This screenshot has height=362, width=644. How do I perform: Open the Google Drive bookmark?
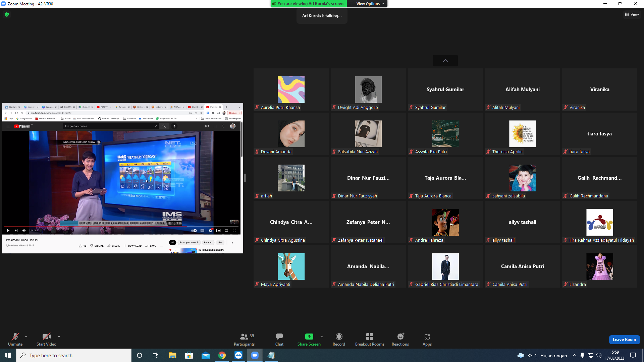coord(24,118)
